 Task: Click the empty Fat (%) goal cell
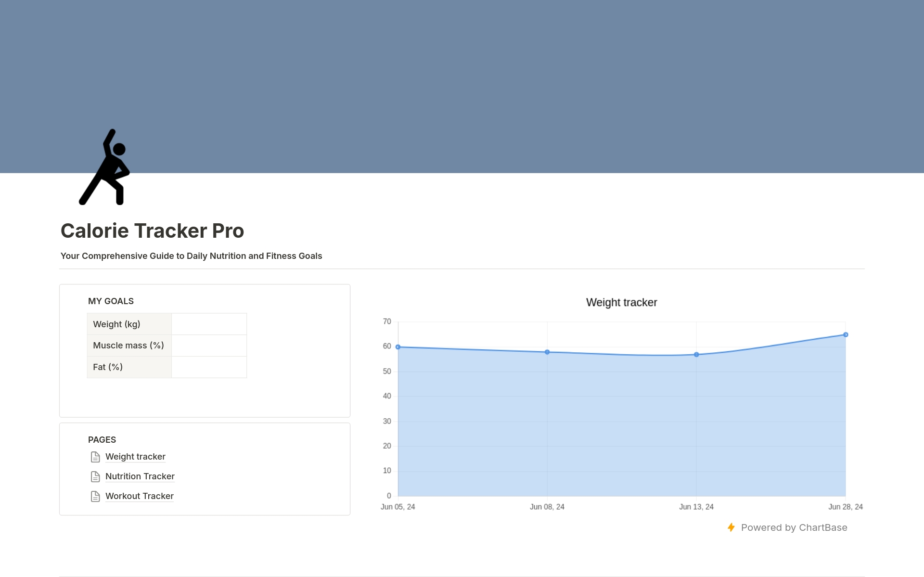click(209, 367)
